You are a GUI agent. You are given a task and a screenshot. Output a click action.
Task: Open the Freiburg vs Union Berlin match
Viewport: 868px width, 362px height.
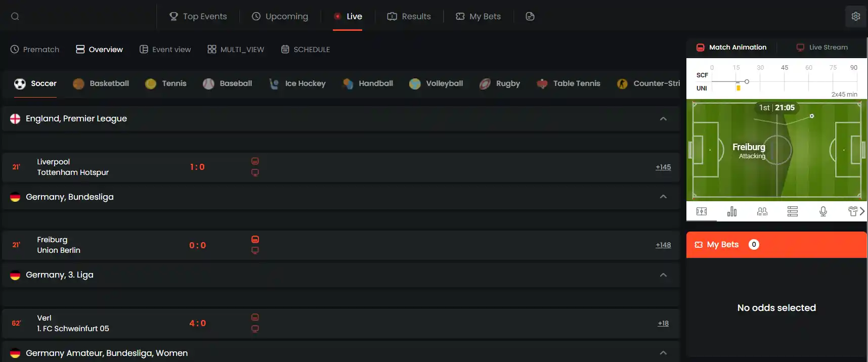(x=59, y=245)
